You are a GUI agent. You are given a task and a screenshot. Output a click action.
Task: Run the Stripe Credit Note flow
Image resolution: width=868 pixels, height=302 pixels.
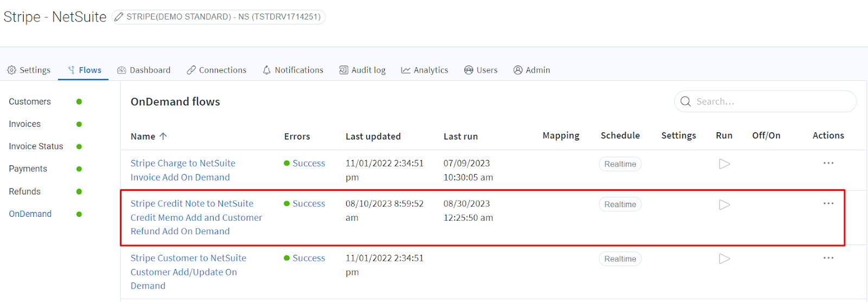[724, 204]
